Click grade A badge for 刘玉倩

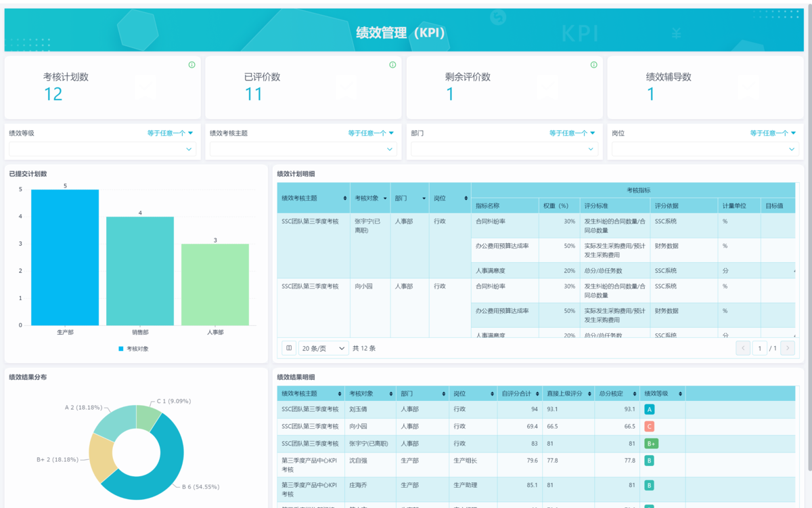[650, 410]
